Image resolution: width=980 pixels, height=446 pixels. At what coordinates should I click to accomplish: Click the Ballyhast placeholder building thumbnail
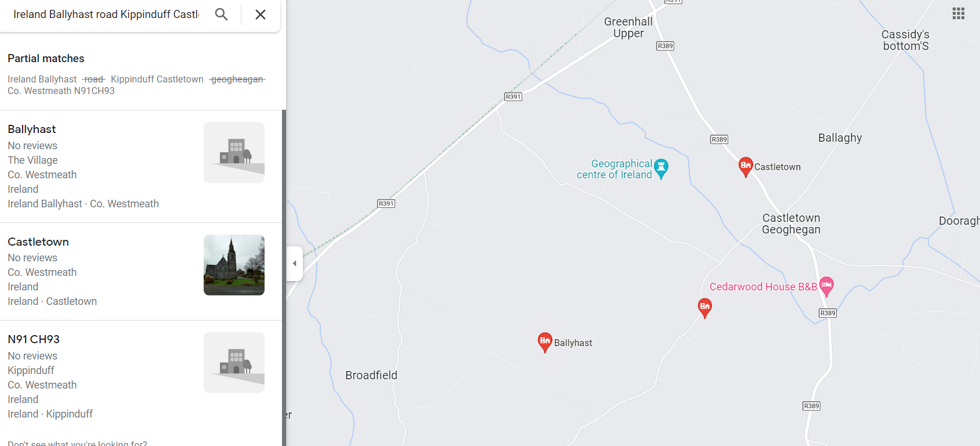234,152
